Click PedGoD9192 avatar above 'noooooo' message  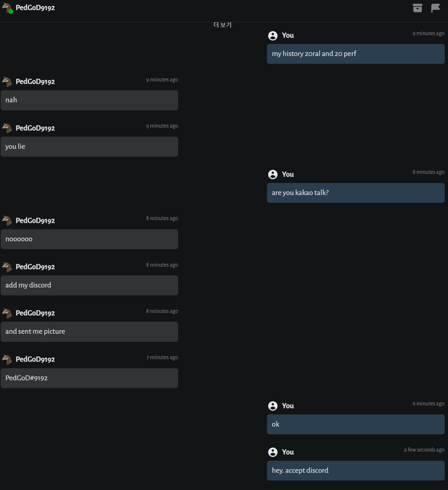7,221
